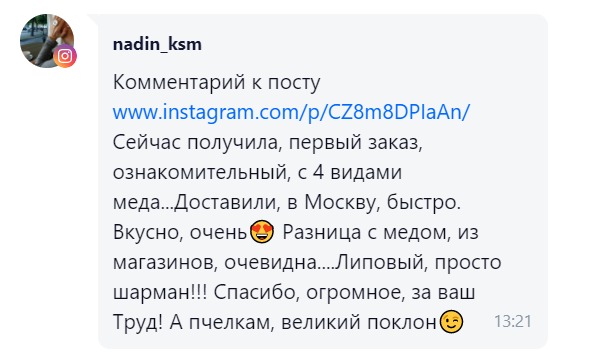Open the www.instagram.com/p/CZ8m8DPIaAn/ link

[291, 112]
